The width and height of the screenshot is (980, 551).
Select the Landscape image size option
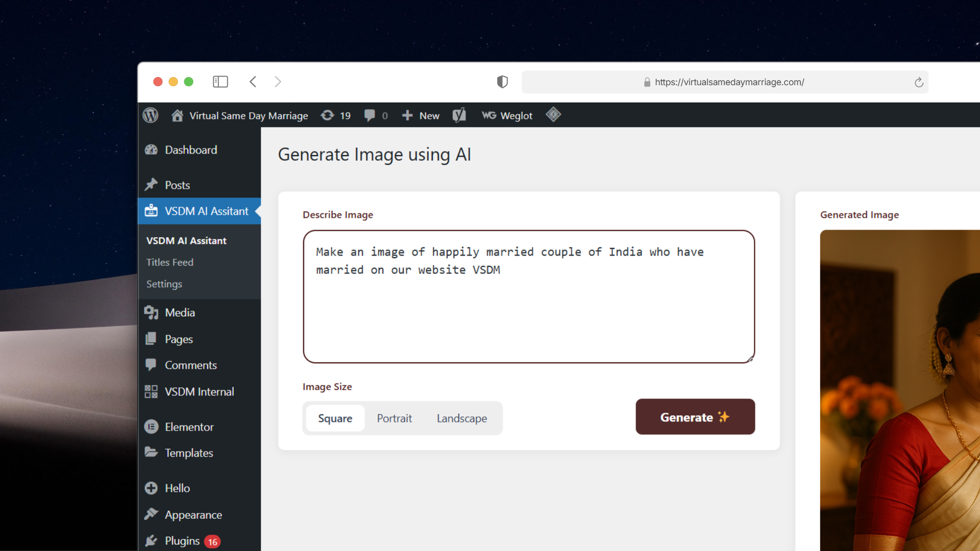point(461,418)
